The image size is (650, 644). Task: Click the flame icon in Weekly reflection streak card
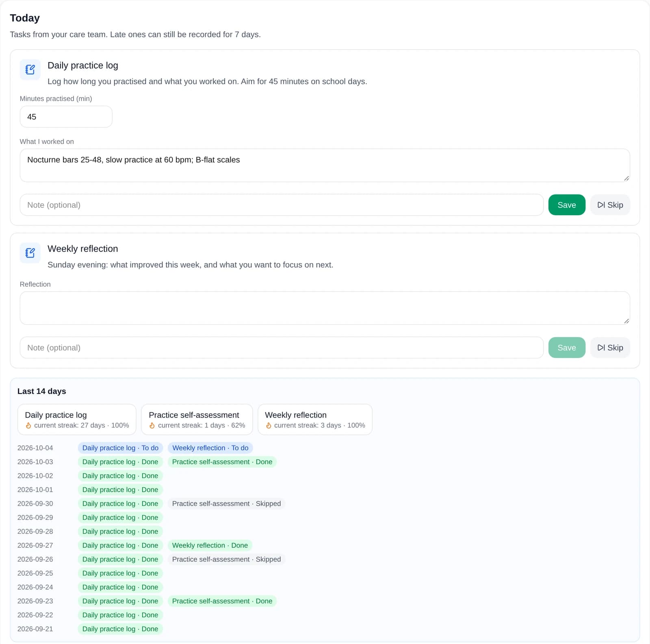pos(269,426)
